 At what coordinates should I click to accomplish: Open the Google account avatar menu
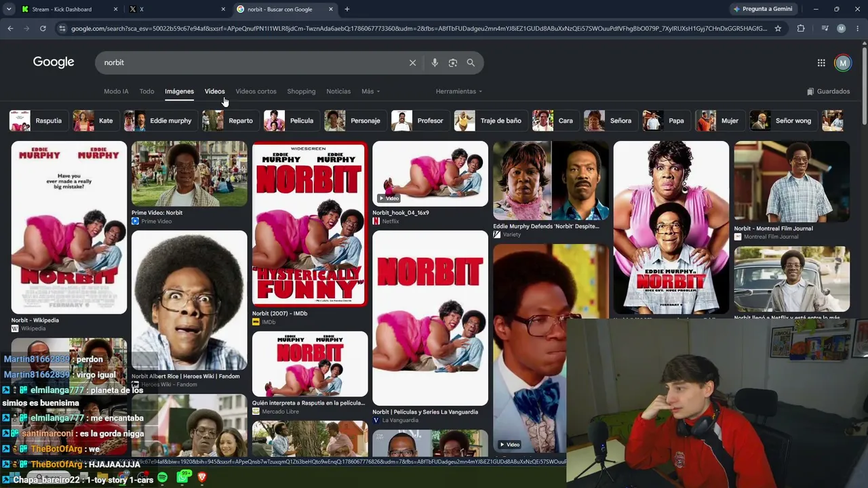pyautogui.click(x=843, y=63)
